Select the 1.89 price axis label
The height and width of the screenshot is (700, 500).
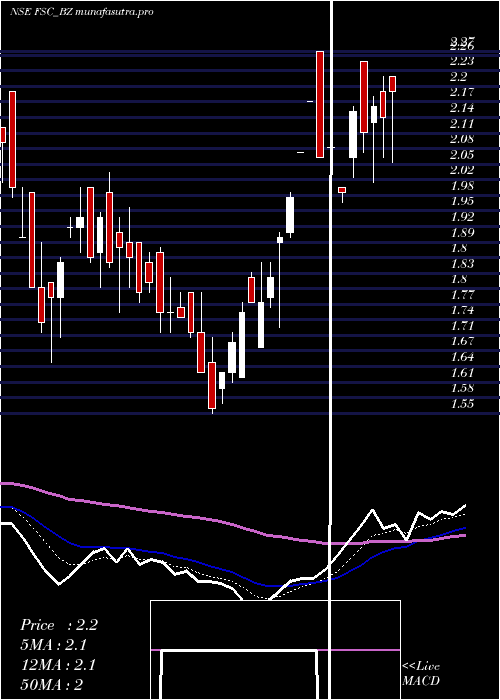[x=462, y=233]
